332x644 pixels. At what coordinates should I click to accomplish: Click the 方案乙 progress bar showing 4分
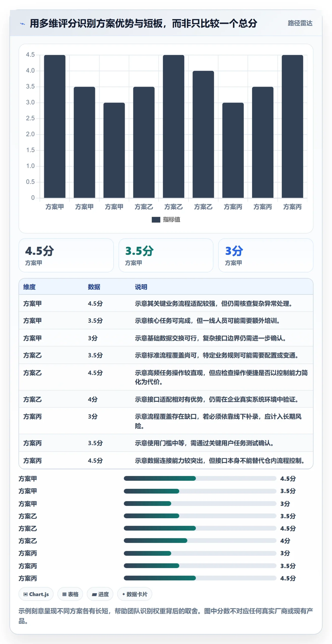tap(200, 541)
